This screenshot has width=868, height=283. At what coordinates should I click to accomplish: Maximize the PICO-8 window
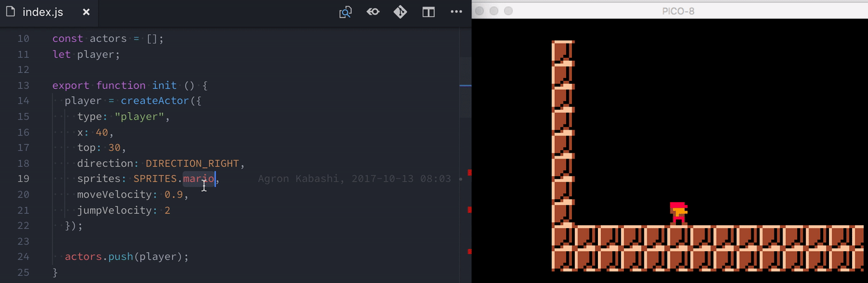point(508,11)
